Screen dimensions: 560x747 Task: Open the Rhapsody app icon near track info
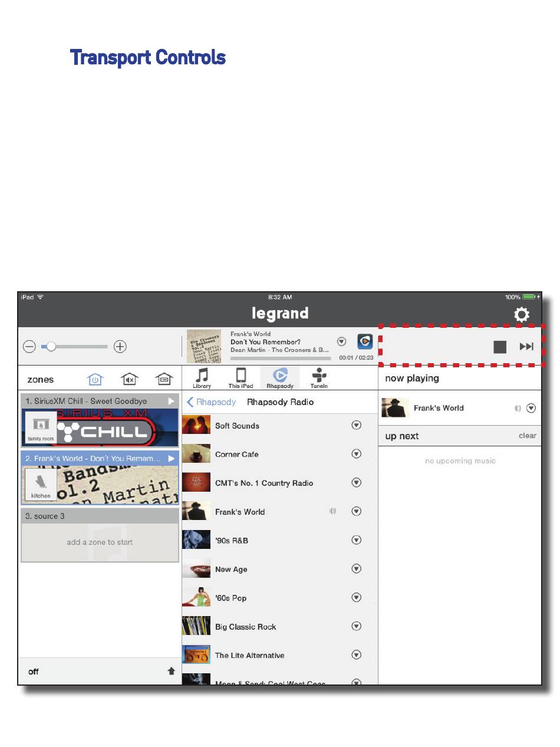tap(365, 342)
